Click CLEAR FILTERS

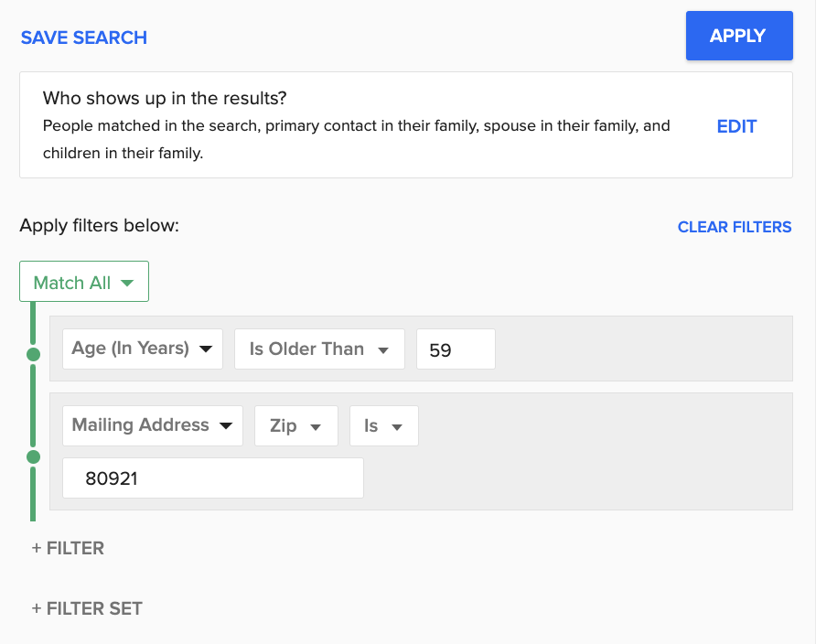tap(735, 226)
